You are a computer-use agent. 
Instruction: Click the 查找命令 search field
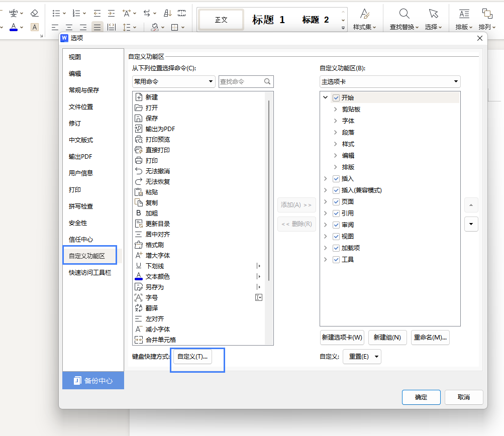coord(246,81)
